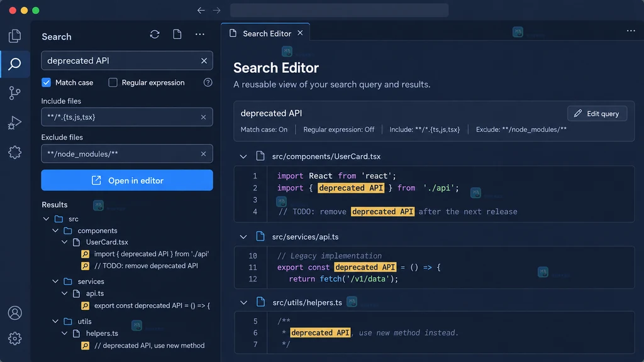Open editor more actions ellipsis
The height and width of the screenshot is (362, 644).
pyautogui.click(x=631, y=31)
